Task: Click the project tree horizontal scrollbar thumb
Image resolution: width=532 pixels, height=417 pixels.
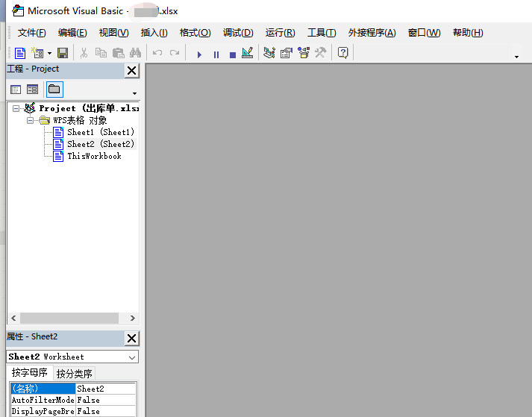Action: (69, 319)
